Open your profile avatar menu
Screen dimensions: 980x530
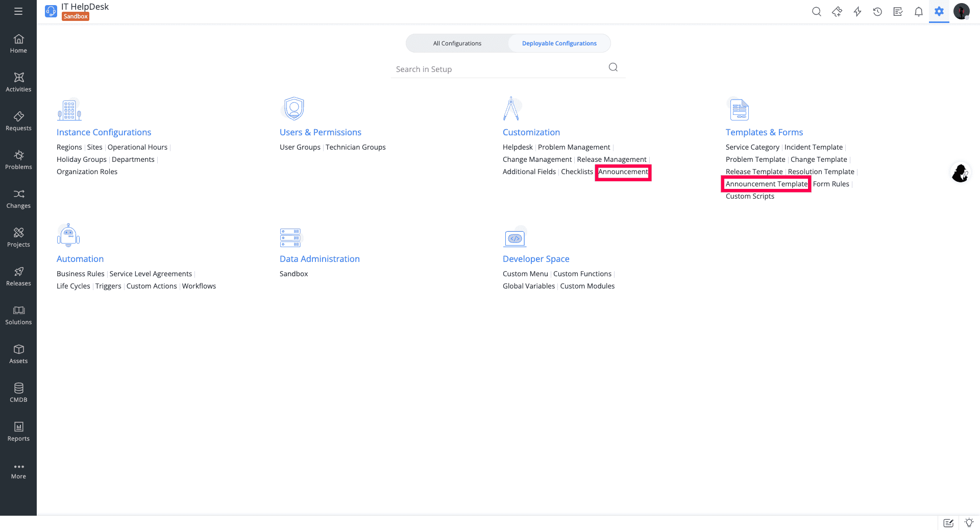tap(962, 11)
